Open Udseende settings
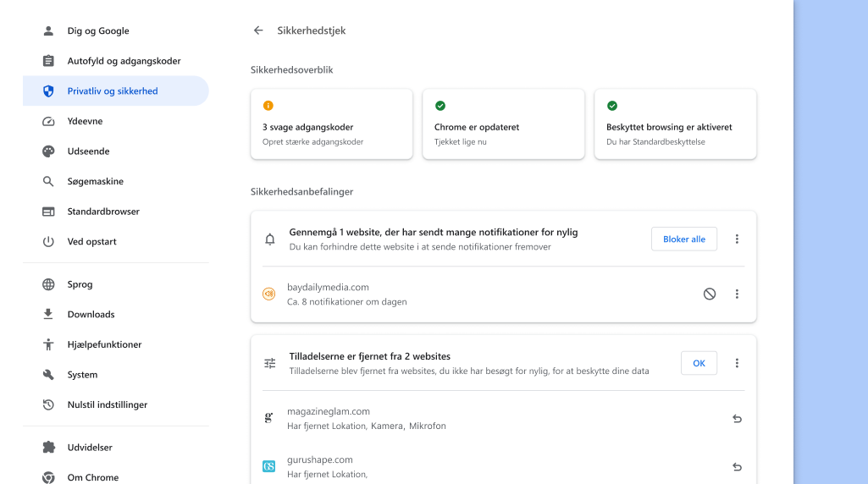Viewport: 868px width, 484px height. pos(116,151)
